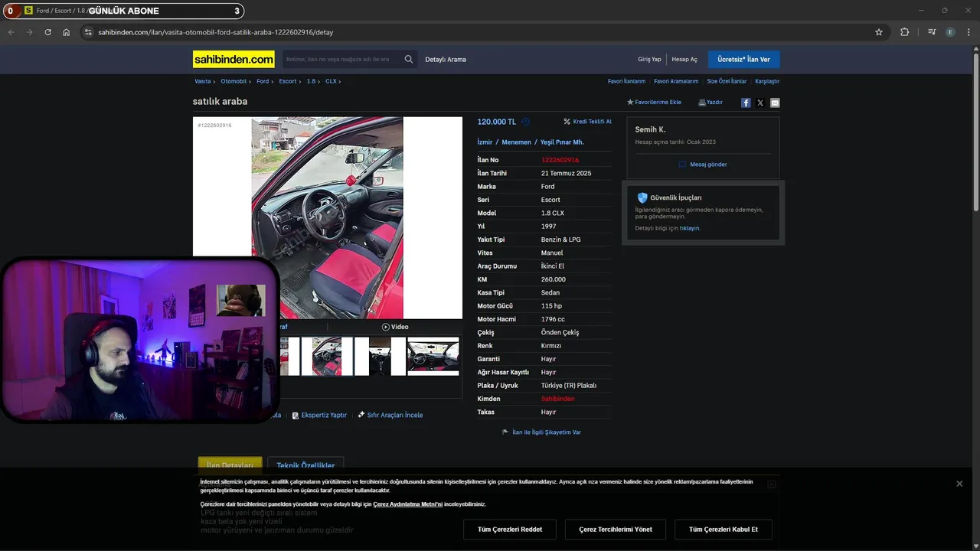
Task: Open the browser three-dot menu
Action: tap(969, 32)
